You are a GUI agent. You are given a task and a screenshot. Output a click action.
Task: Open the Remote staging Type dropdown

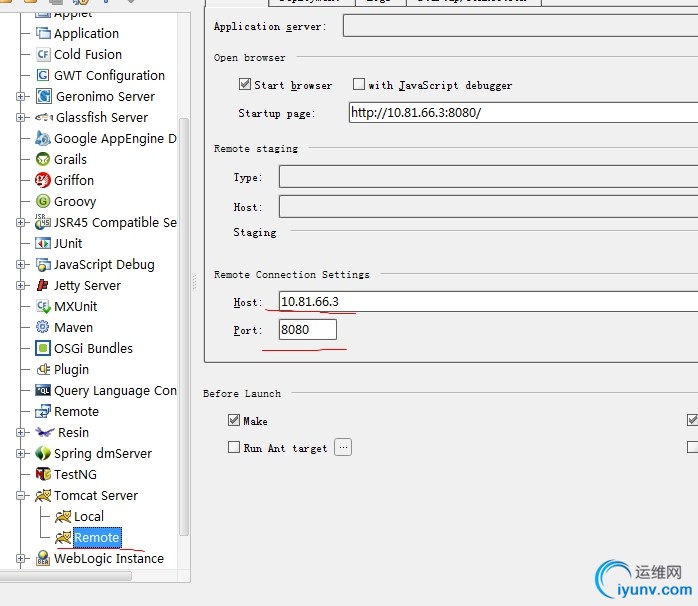click(x=488, y=177)
